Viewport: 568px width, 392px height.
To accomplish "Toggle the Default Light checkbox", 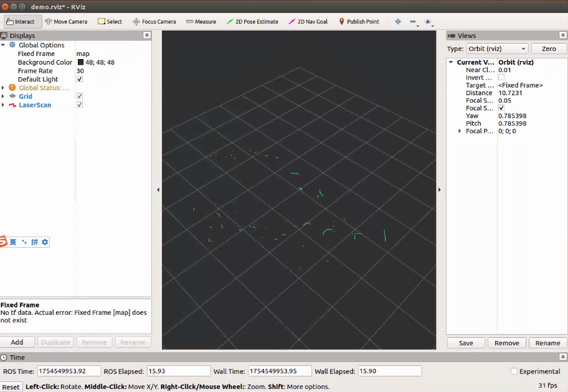I will click(80, 79).
